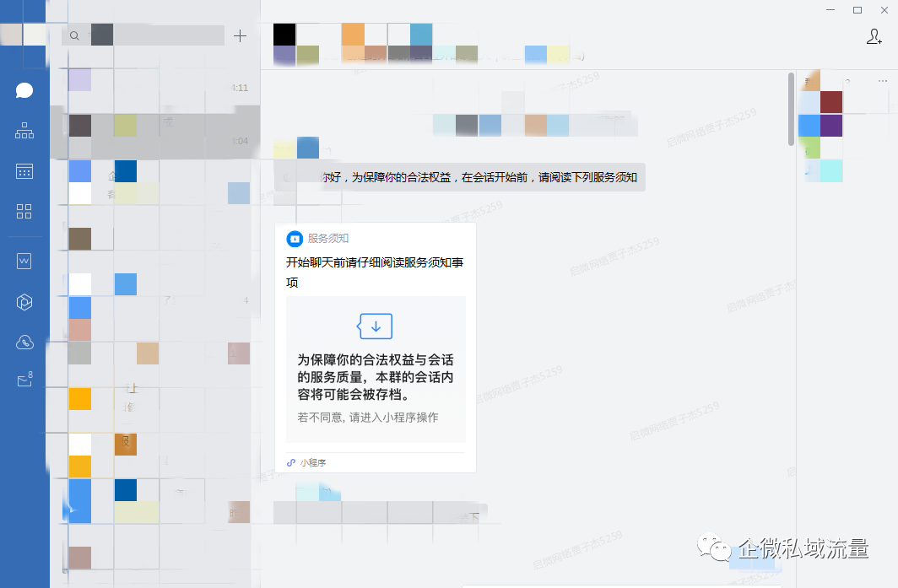Open the Docs W icon in sidebar
The image size is (898, 588).
[x=24, y=261]
